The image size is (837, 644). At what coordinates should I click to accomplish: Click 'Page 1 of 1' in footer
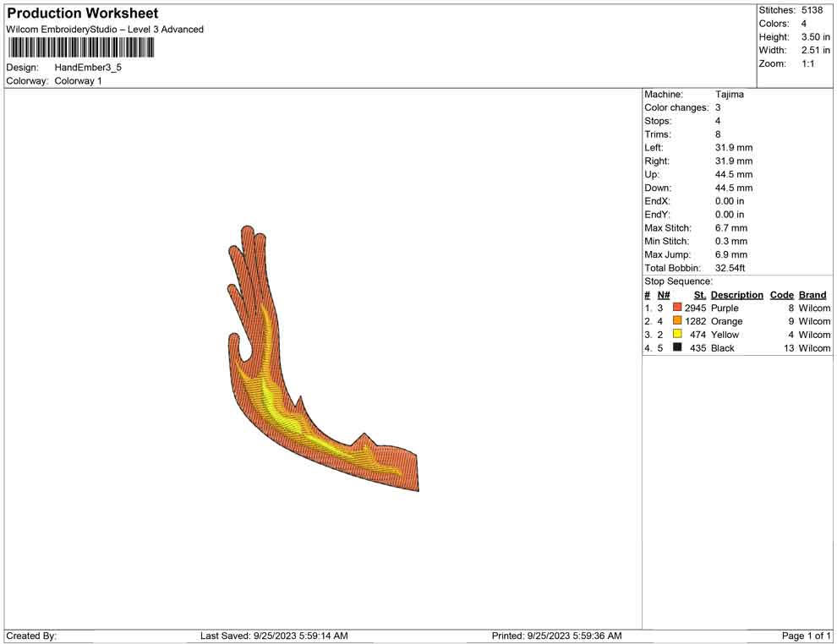point(806,636)
